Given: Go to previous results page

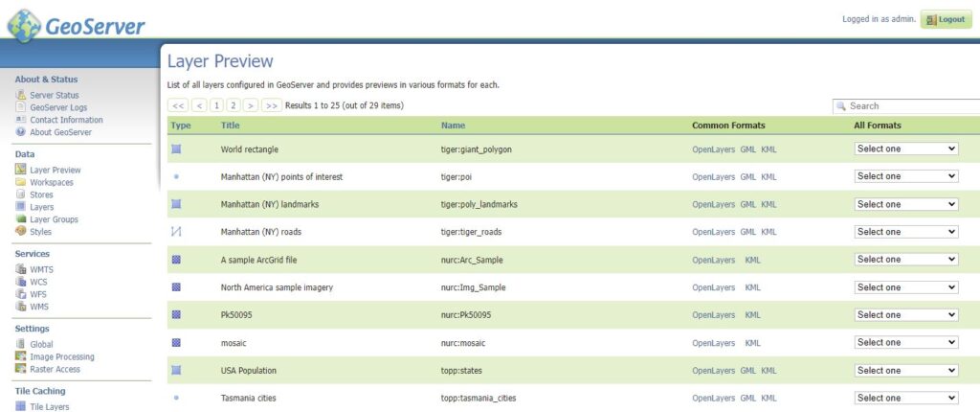Looking at the screenshot, I should [199, 105].
